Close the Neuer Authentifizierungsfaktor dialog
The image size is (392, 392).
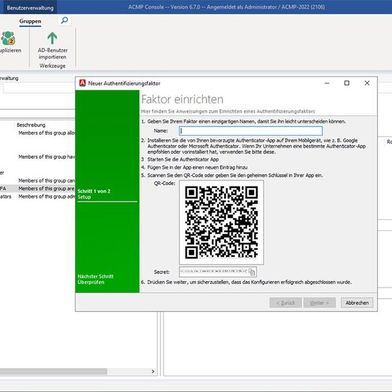point(367,83)
